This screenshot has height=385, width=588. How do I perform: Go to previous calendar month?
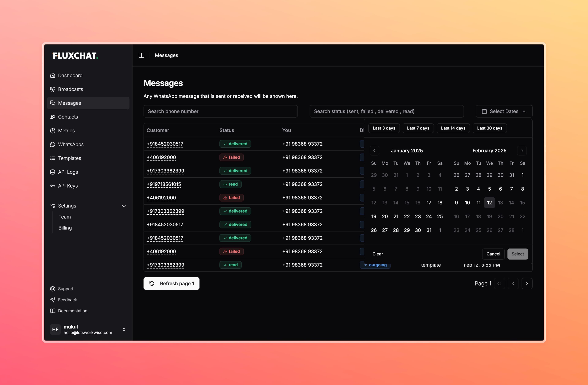374,151
